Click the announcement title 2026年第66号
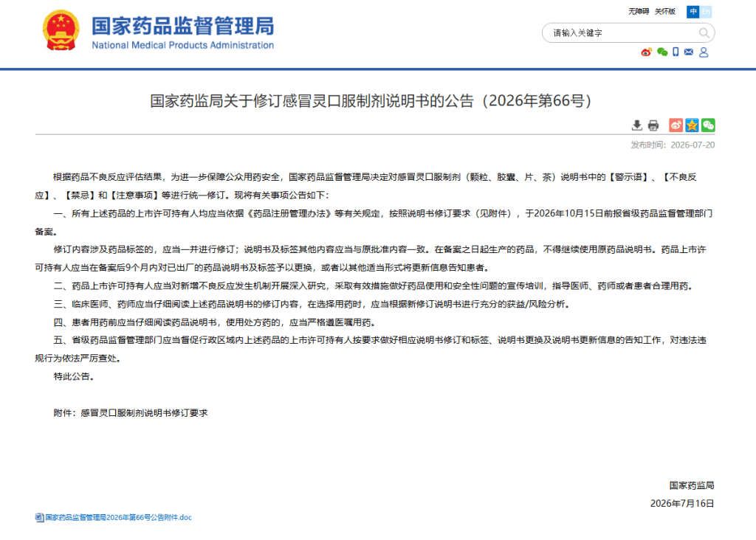This screenshot has height=540, width=756. coord(371,100)
